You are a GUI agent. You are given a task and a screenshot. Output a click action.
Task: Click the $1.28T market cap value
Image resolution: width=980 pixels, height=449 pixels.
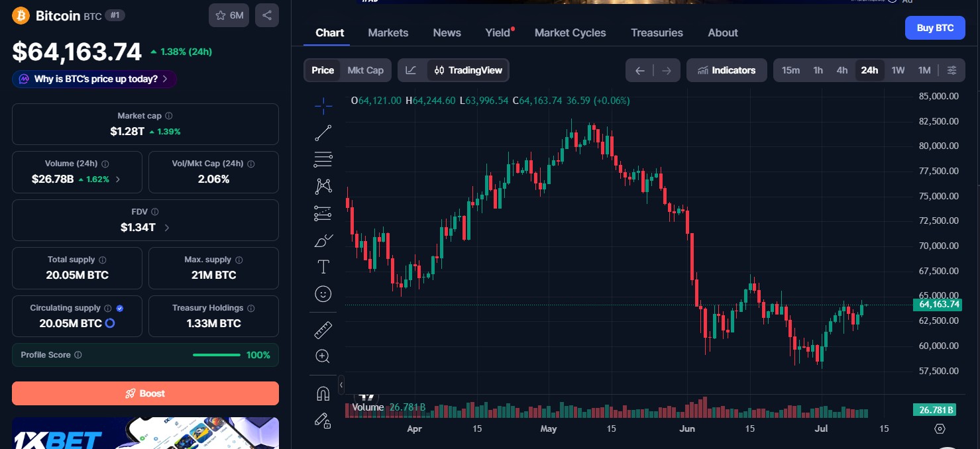click(x=127, y=131)
